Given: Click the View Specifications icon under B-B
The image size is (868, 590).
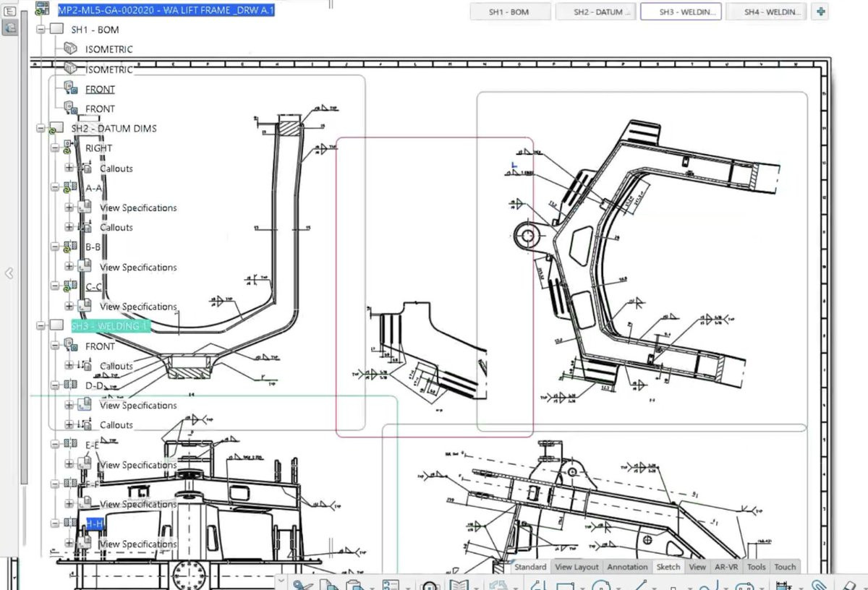Looking at the screenshot, I should 85,266.
